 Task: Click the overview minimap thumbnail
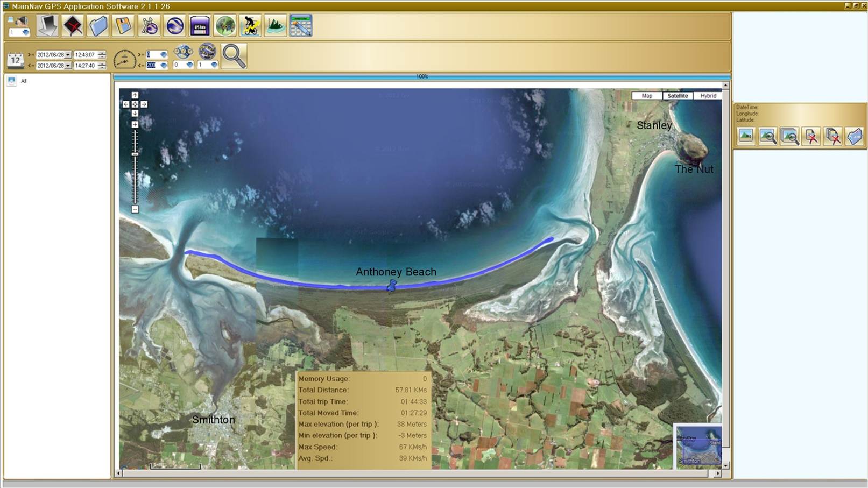coord(698,445)
